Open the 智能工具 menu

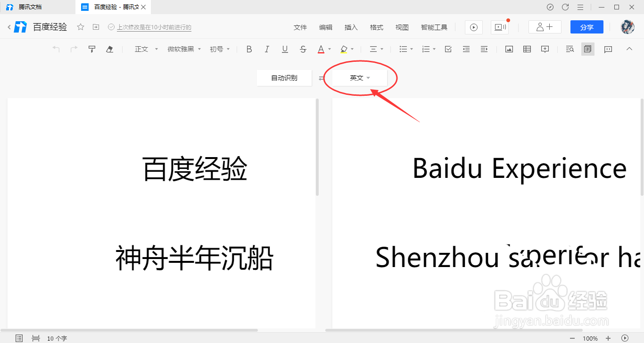[434, 27]
